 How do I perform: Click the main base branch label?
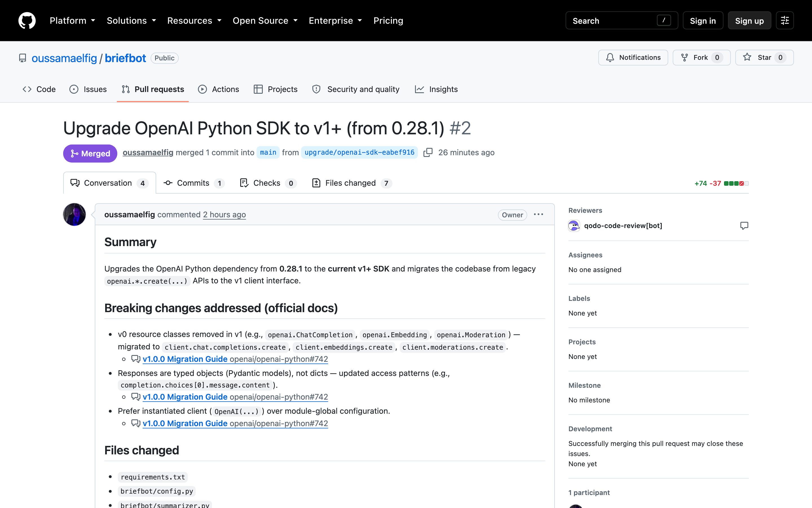point(268,152)
